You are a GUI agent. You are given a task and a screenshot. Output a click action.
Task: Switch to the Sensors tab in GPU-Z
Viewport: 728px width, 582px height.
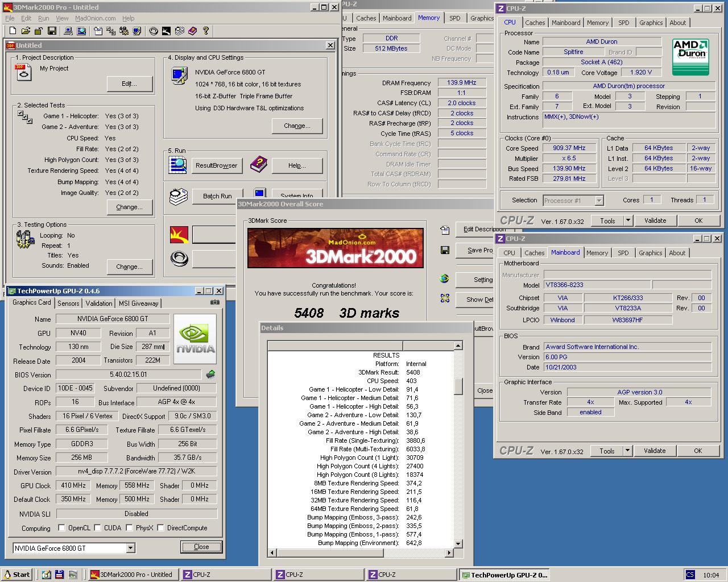[68, 304]
